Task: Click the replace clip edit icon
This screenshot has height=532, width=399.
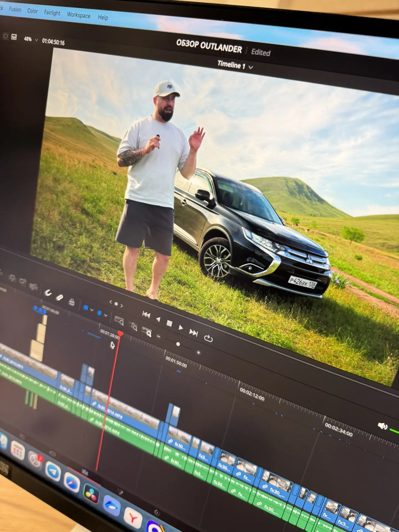Action: (x=34, y=286)
